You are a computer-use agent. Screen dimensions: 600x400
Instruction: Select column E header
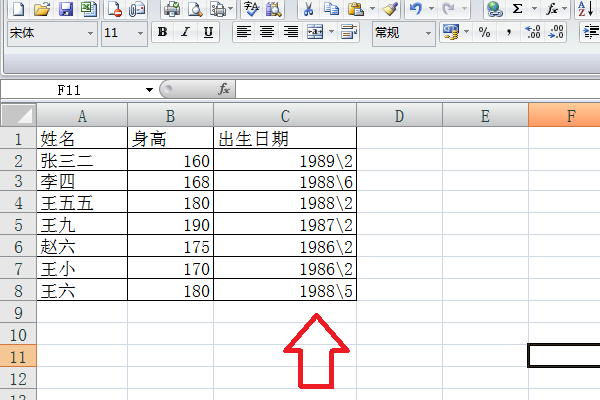pyautogui.click(x=485, y=116)
